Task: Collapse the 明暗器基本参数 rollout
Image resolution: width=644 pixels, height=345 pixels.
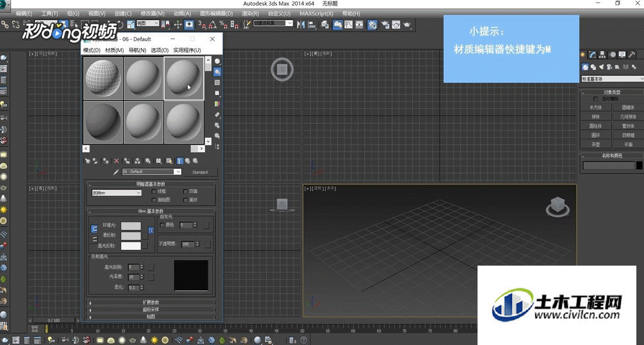Action: pos(151,184)
